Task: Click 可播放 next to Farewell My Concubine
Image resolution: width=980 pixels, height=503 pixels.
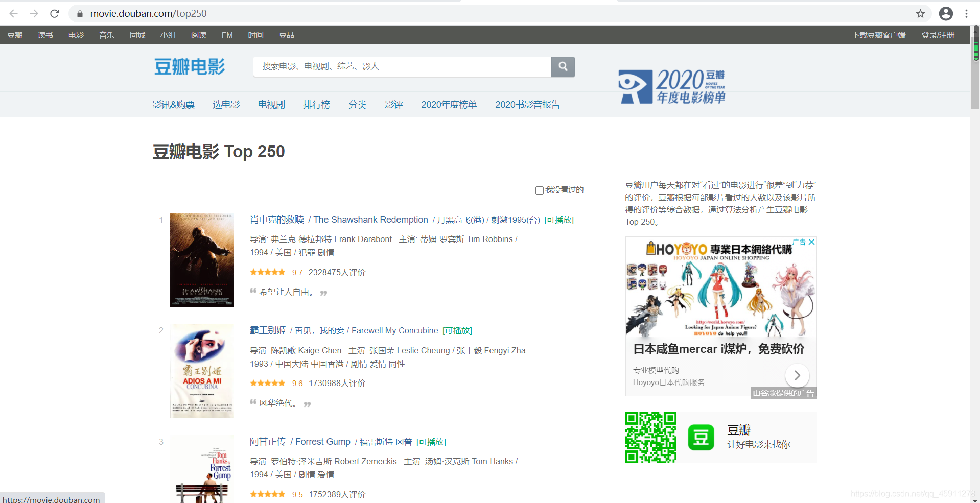Action: coord(457,331)
